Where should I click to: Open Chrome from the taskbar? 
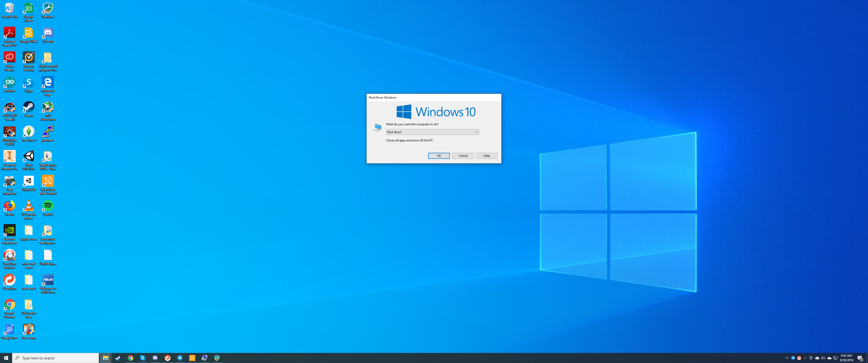[130, 358]
